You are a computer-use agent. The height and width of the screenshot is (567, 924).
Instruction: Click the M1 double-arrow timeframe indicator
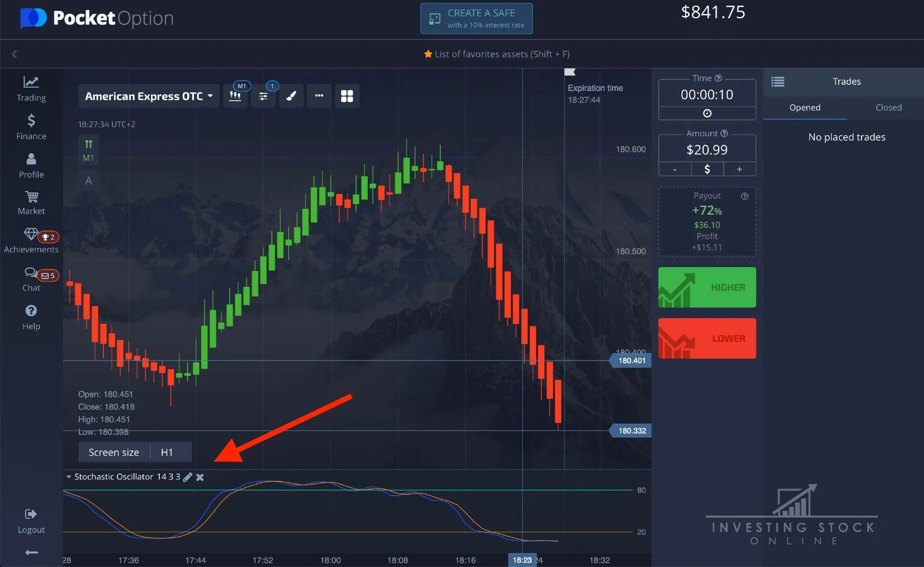89,150
